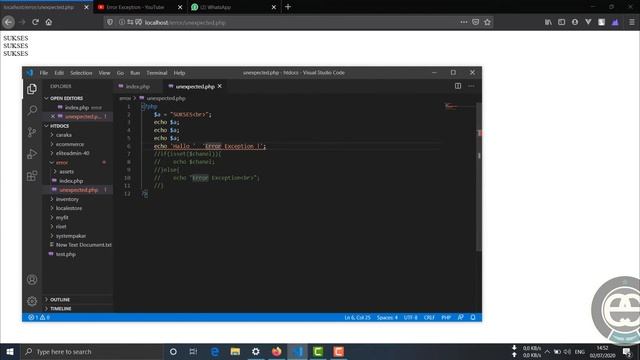Viewport: 640px width, 360px height.
Task: Open the Firefox hamburger menu
Action: point(632,22)
